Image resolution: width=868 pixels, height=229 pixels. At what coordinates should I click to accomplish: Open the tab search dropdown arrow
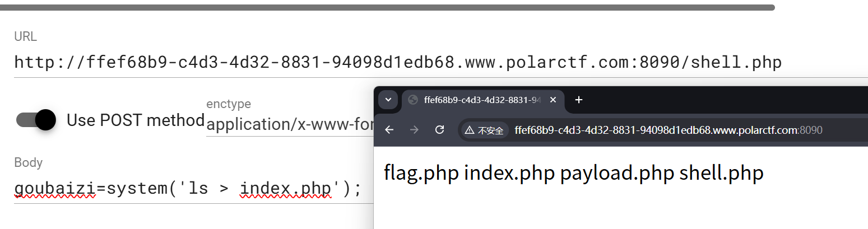[388, 100]
